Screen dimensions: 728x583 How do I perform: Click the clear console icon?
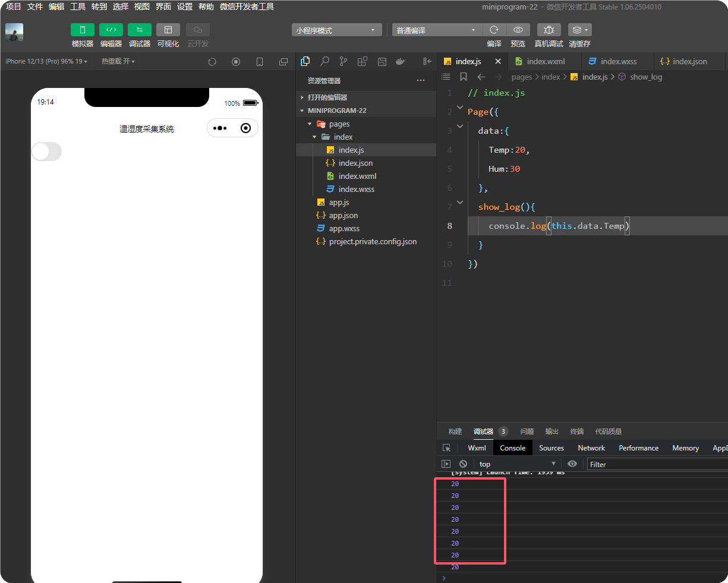[463, 464]
